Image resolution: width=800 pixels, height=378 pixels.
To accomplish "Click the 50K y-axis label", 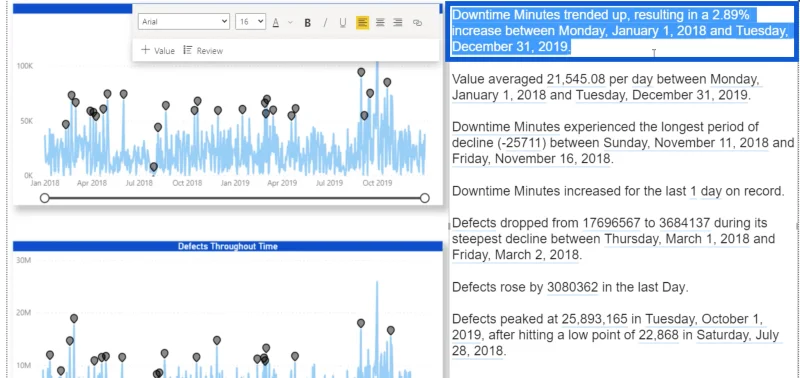I will pos(27,121).
